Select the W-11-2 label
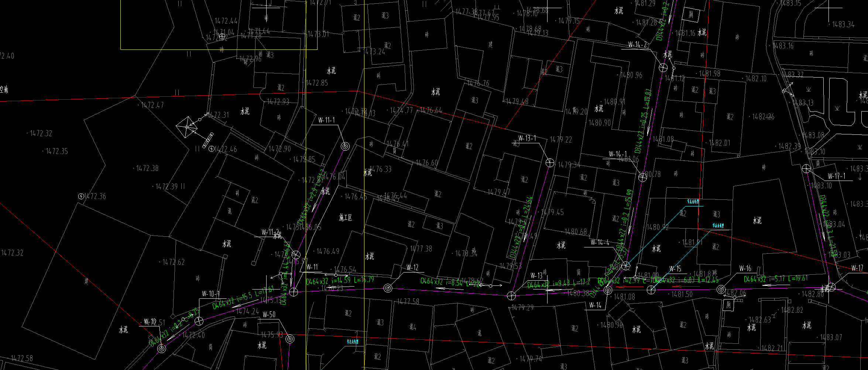The image size is (868, 370). pyautogui.click(x=270, y=232)
